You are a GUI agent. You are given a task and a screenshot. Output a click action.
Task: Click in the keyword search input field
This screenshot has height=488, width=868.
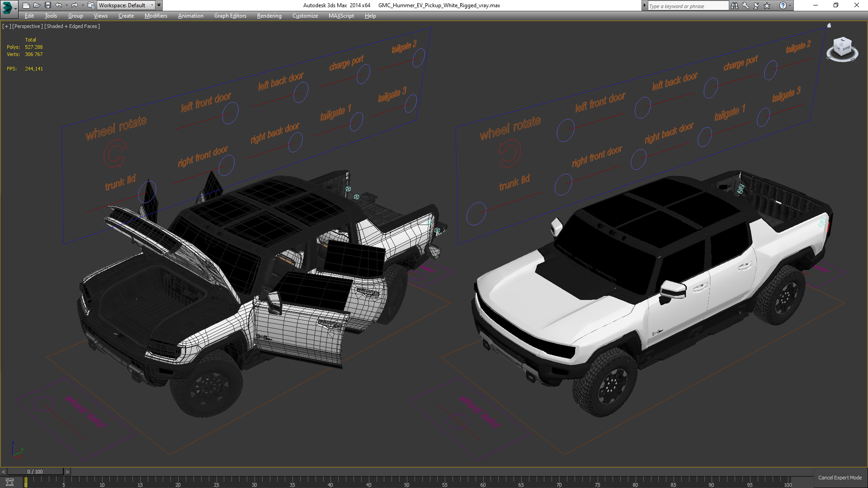(x=688, y=6)
